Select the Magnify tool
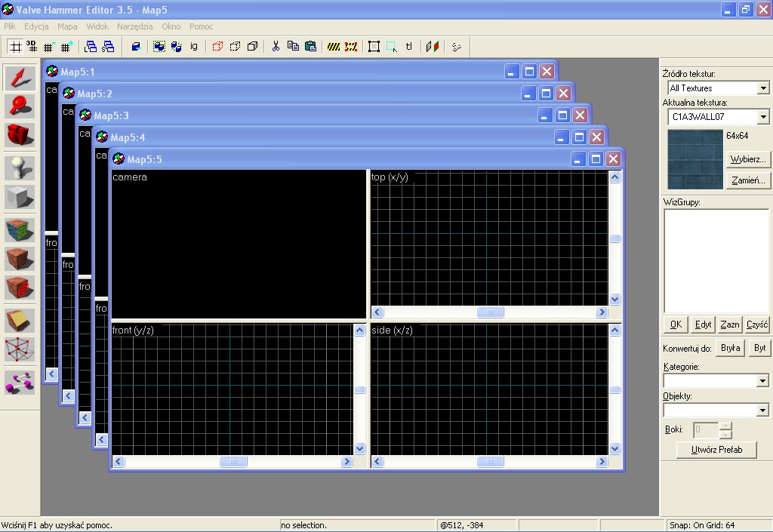The width and height of the screenshot is (773, 532). [x=20, y=106]
